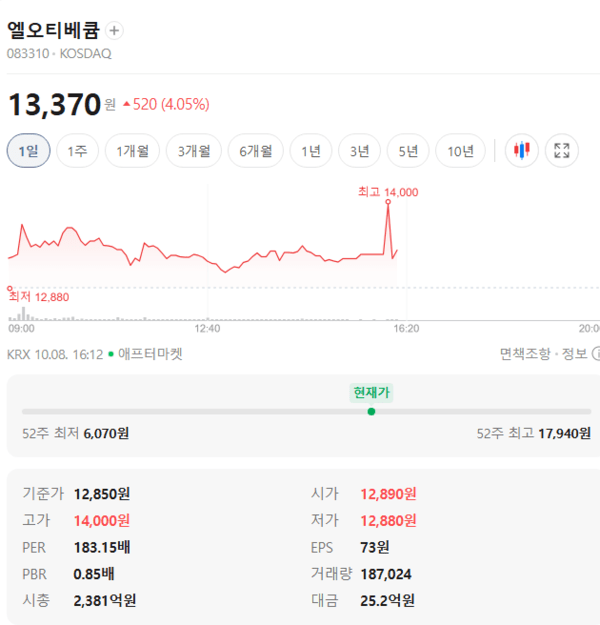Click the 52주 최저 6,070원 value
The width and height of the screenshot is (600, 625).
pyautogui.click(x=106, y=433)
